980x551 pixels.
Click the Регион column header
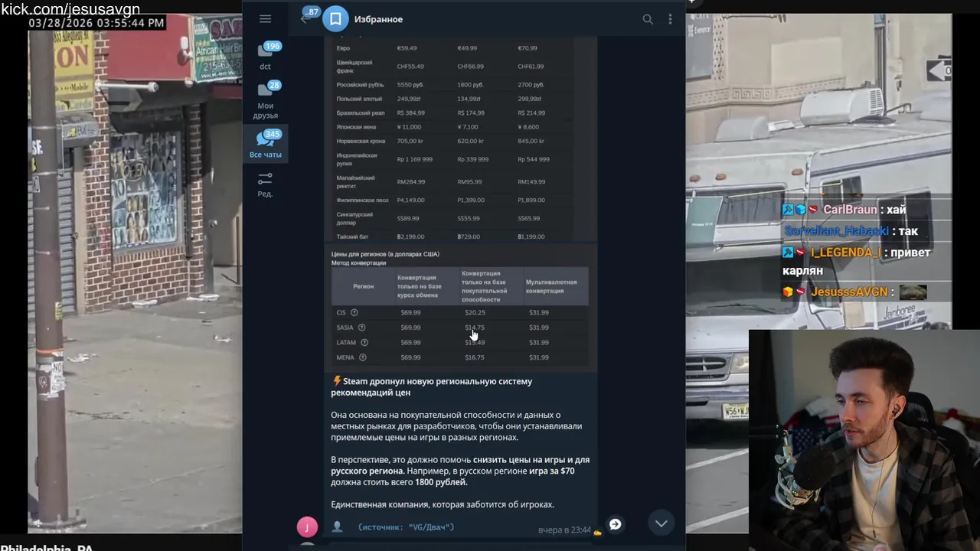(x=363, y=286)
